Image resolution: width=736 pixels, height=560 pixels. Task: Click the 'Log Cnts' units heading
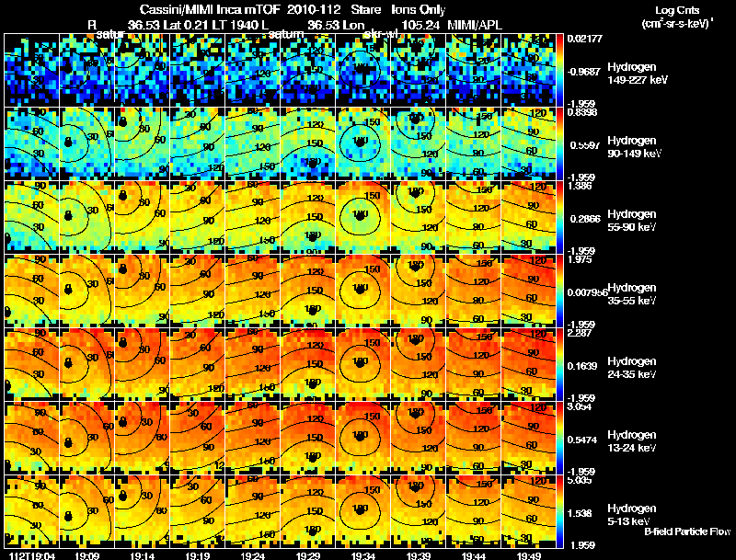(677, 10)
